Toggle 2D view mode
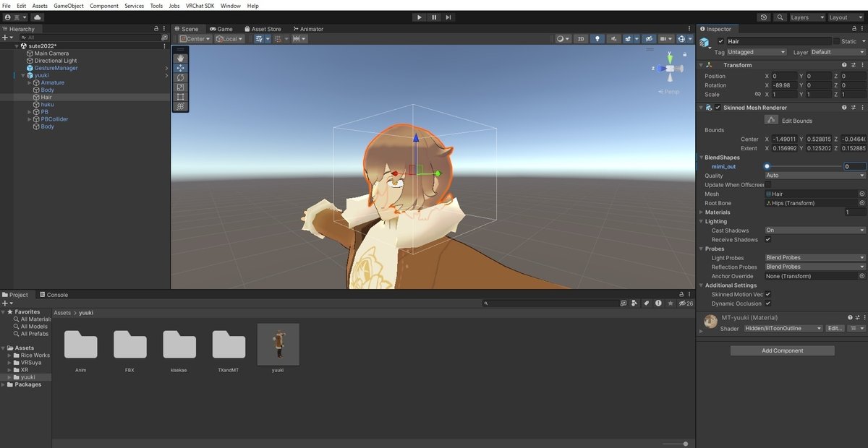 point(580,39)
